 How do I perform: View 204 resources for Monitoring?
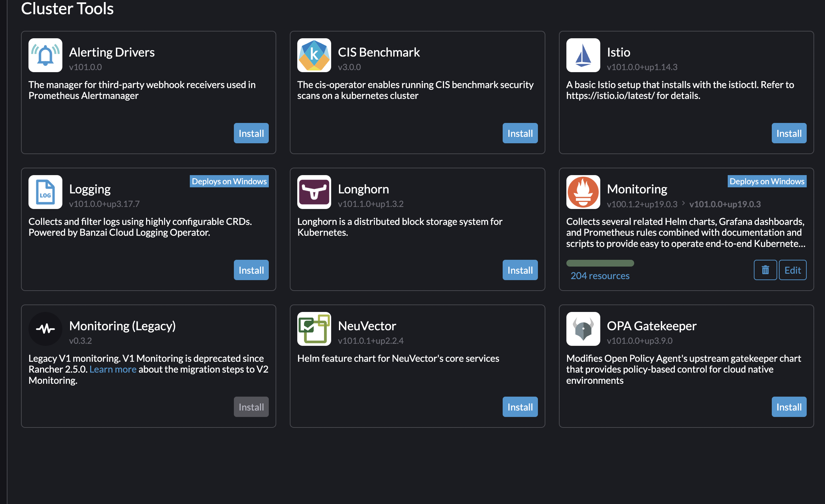(600, 276)
